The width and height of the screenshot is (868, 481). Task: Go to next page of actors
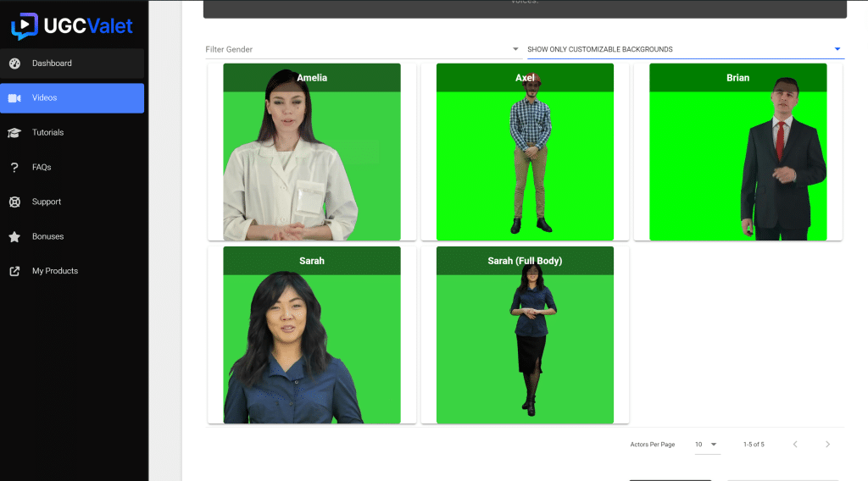(x=827, y=445)
